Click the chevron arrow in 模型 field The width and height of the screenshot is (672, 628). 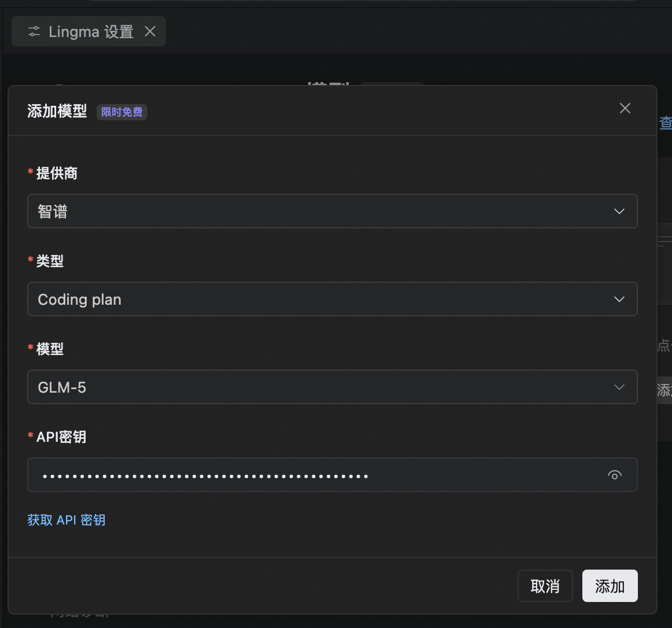click(619, 387)
